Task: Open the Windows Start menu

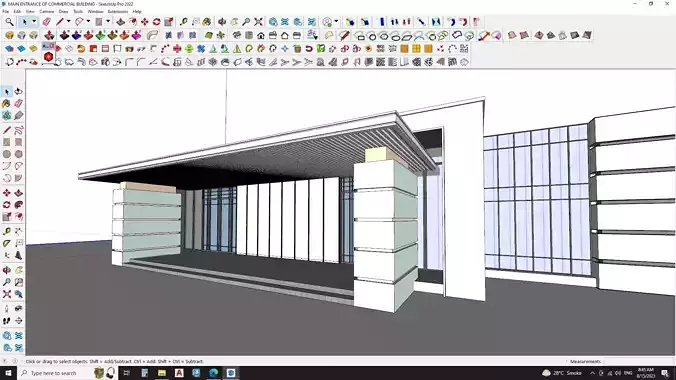Action: pos(8,373)
